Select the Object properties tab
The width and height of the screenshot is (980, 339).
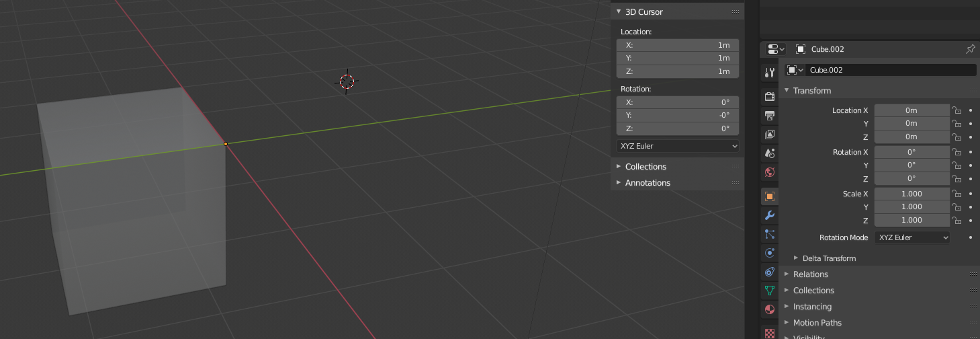(770, 196)
